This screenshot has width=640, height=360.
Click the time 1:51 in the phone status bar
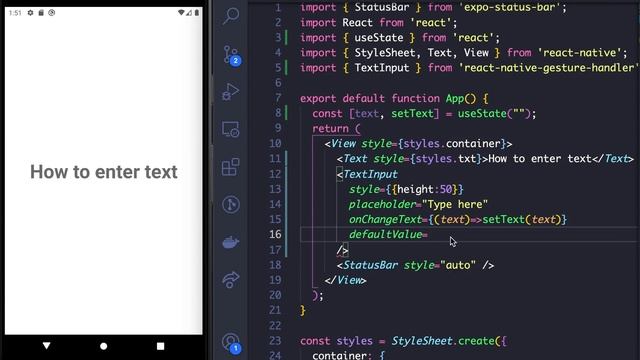pos(15,13)
